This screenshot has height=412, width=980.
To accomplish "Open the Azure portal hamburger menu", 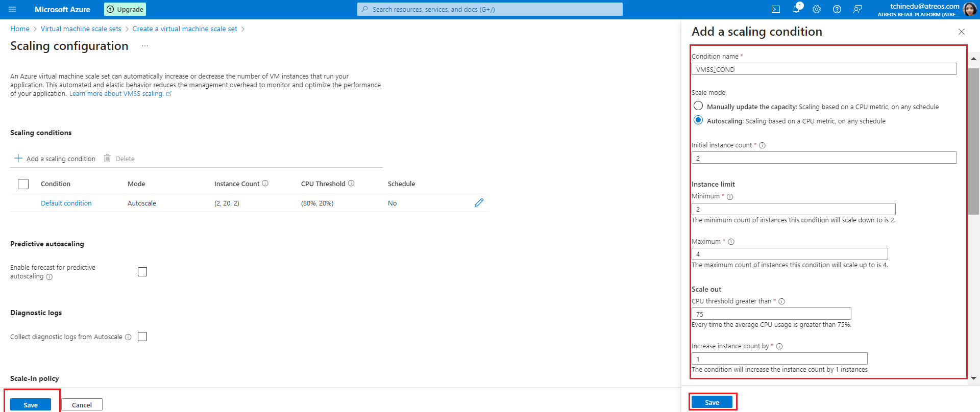I will [x=13, y=9].
